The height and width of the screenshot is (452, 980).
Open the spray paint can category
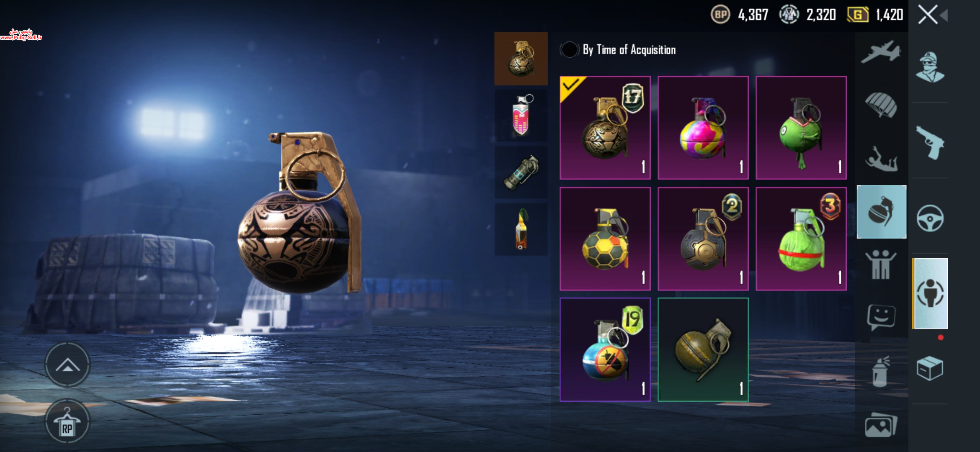(x=880, y=371)
